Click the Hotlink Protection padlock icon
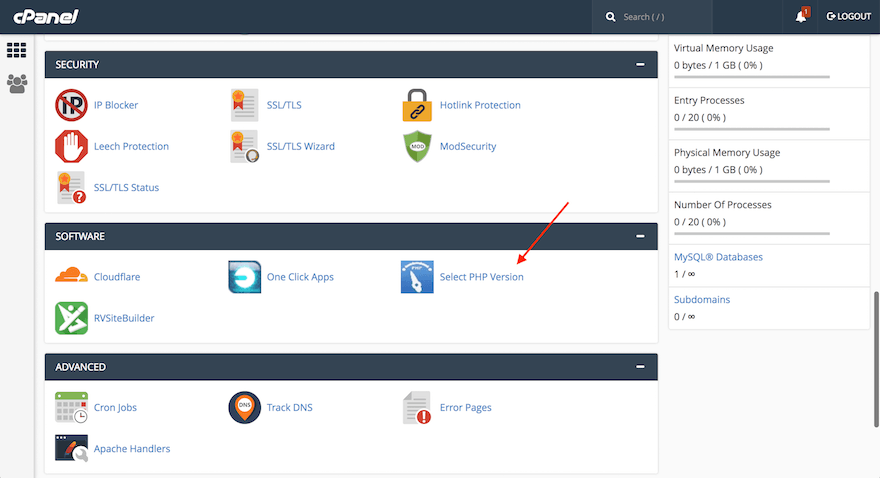This screenshot has height=478, width=880. 417,105
